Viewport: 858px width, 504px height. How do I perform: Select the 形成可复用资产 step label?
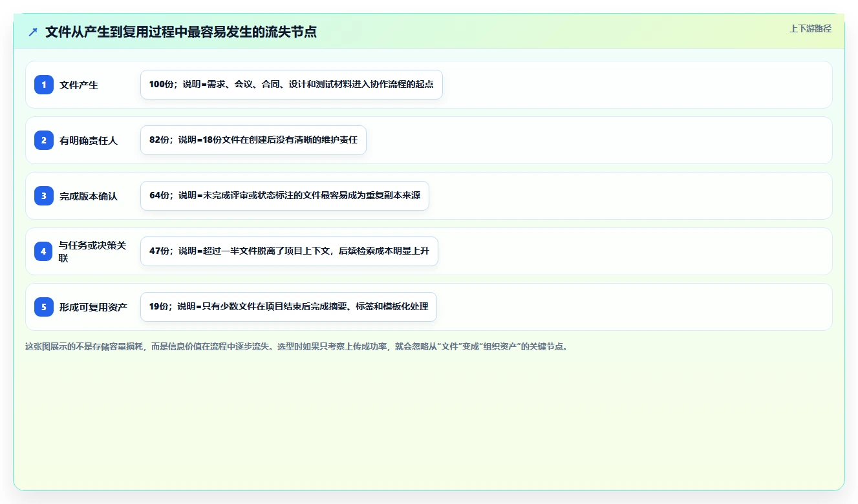93,307
